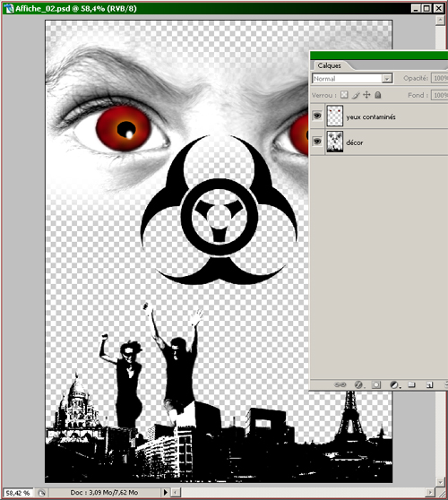Click the document icon in the status bar
The height and width of the screenshot is (500, 448).
point(41,493)
